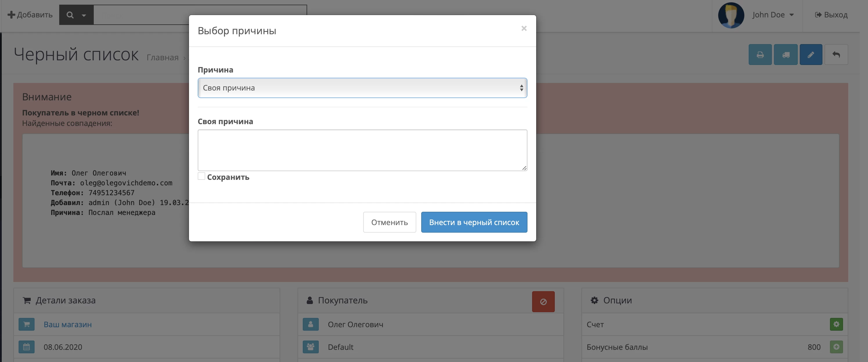
Task: Click the bonus points value 800
Action: click(x=814, y=347)
